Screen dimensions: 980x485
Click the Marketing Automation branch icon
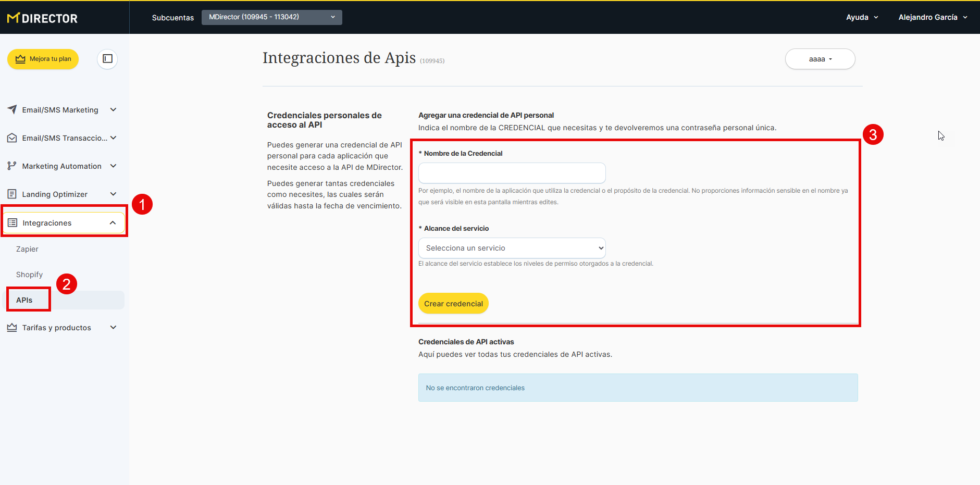click(12, 166)
